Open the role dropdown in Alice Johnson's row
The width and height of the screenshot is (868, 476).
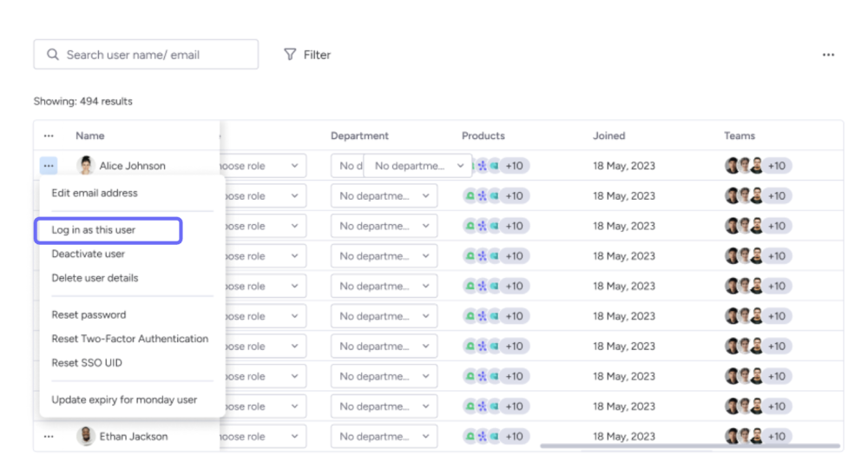(294, 166)
